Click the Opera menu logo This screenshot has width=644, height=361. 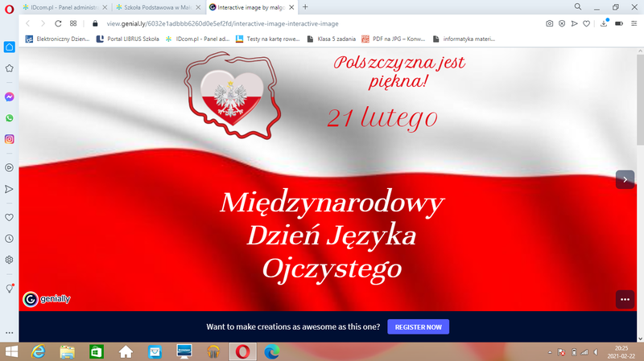tap(9, 7)
